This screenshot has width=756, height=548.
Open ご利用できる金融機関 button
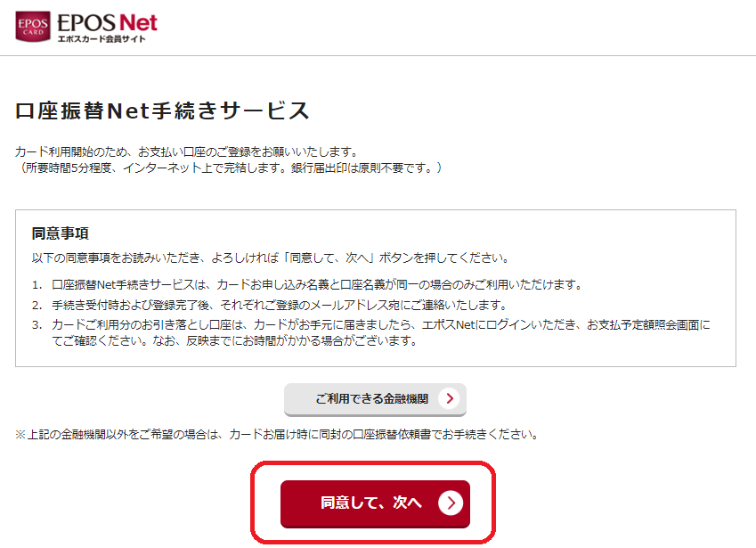[x=375, y=399]
